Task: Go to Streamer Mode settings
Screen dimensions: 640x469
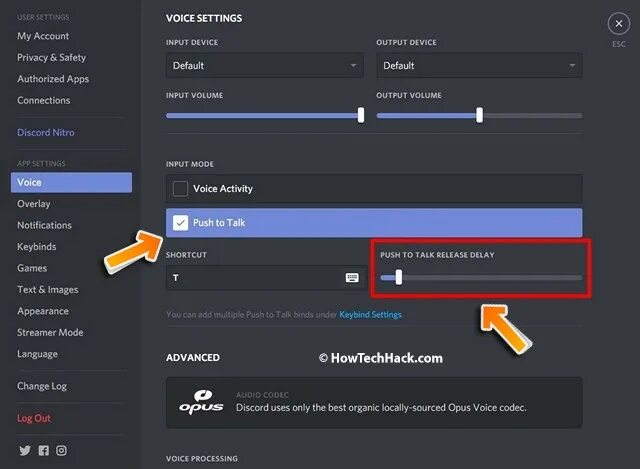Action: (x=50, y=332)
